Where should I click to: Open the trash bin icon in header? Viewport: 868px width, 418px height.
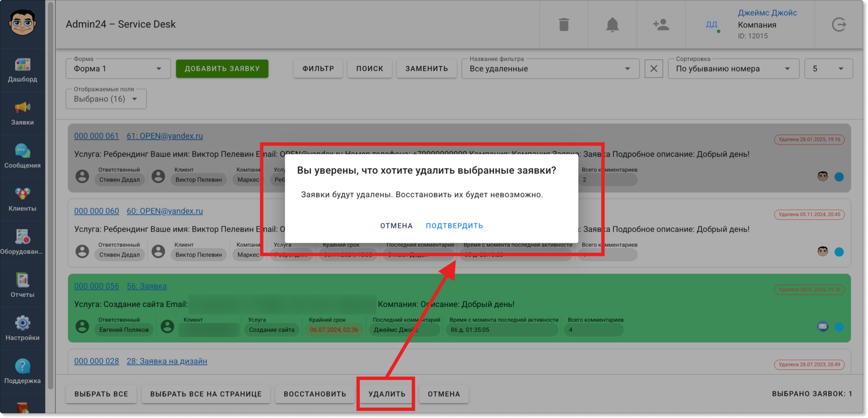point(564,24)
